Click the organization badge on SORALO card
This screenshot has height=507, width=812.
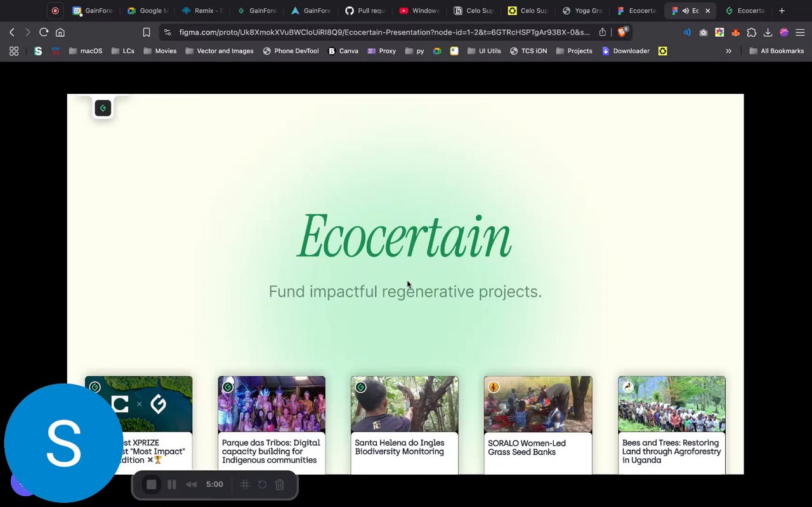(494, 387)
